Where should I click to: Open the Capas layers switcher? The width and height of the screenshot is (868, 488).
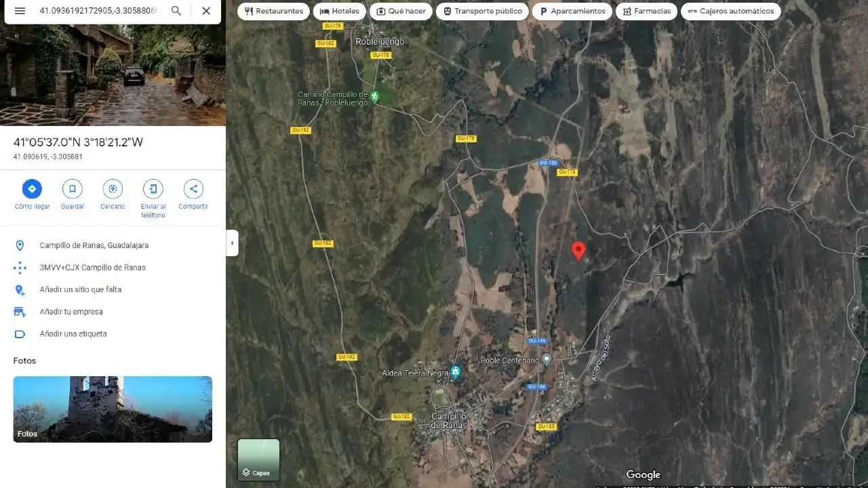[258, 460]
